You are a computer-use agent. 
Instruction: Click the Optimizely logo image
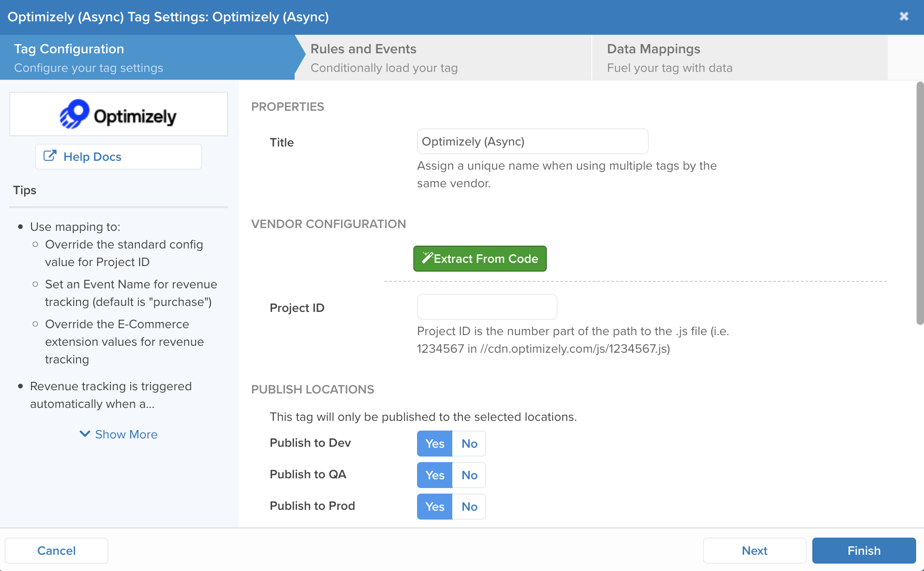click(118, 114)
